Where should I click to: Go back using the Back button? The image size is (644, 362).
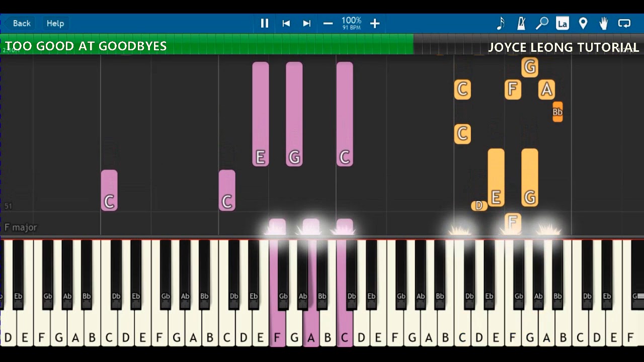[22, 23]
